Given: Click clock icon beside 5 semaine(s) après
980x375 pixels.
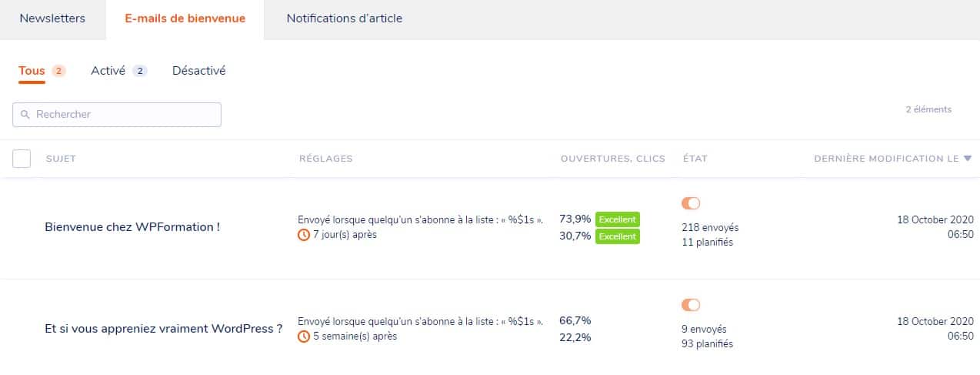Looking at the screenshot, I should [x=304, y=336].
